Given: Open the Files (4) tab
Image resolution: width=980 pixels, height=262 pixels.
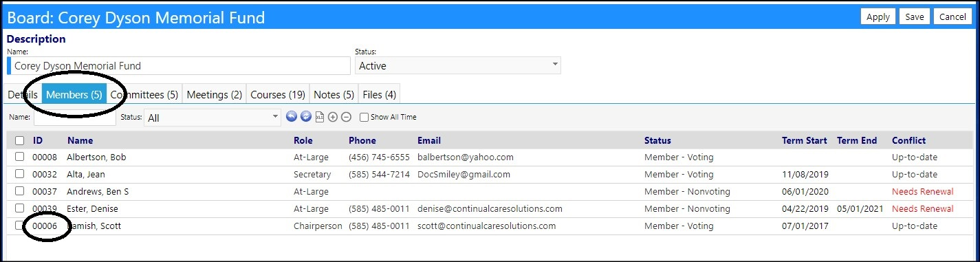Looking at the screenshot, I should pos(380,94).
